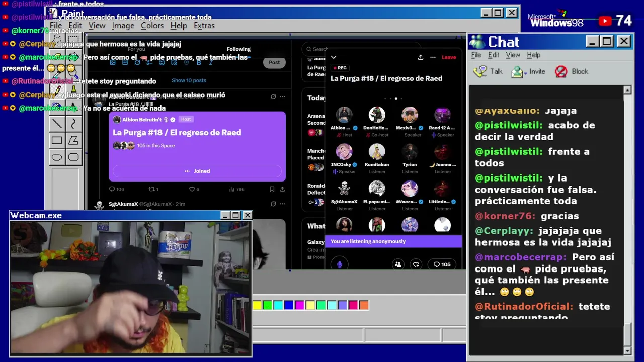The height and width of the screenshot is (362, 644).
Task: Pick the orange swatch in Paint's palette
Action: coord(364,305)
